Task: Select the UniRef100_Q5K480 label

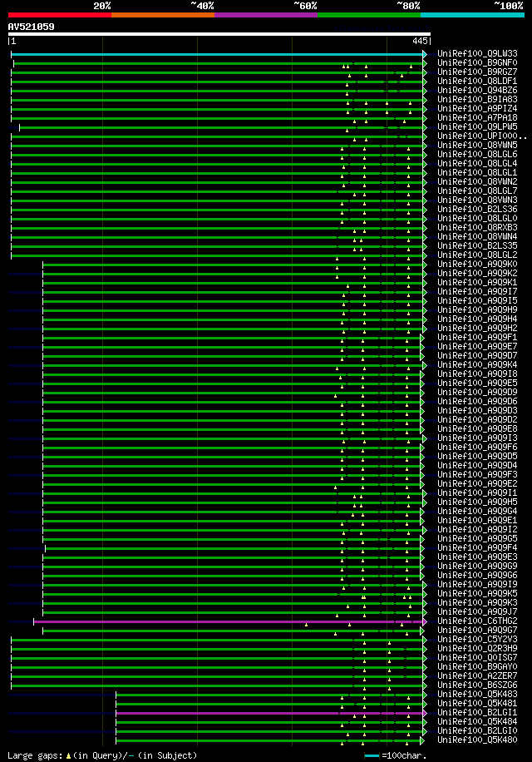Action: (477, 740)
